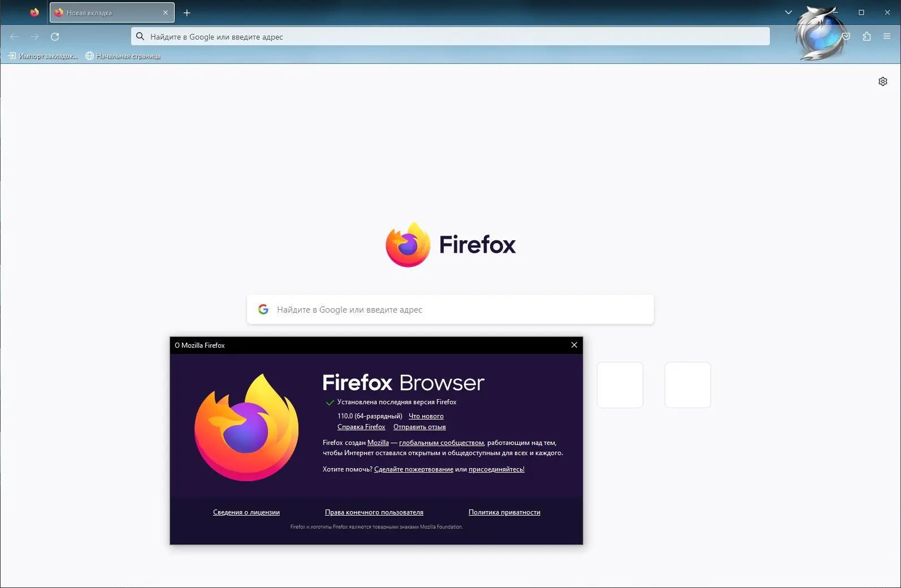
Task: Save the page to Pocket
Action: pyautogui.click(x=846, y=37)
